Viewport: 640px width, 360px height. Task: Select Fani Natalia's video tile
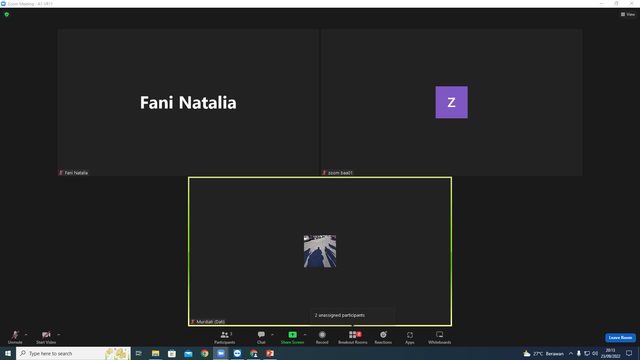(x=188, y=102)
